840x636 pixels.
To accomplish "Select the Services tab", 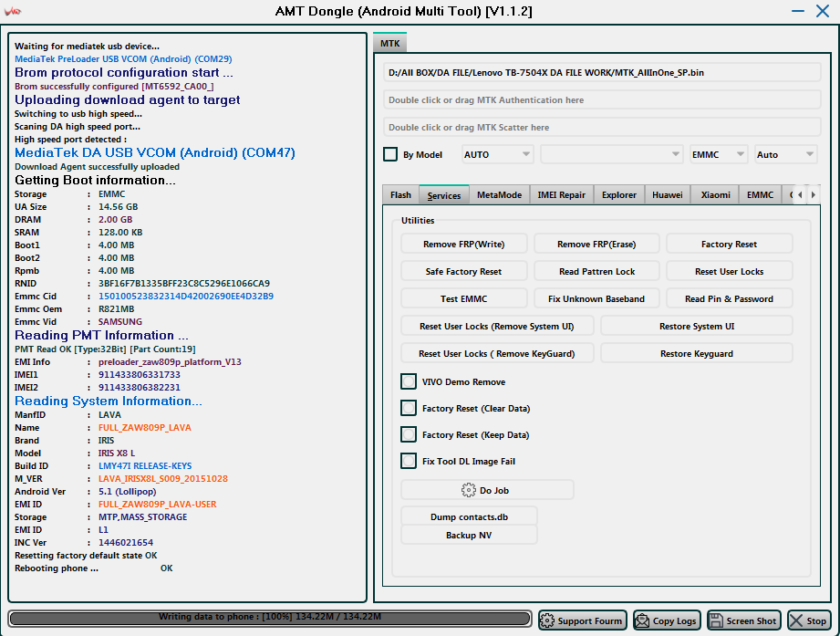I will point(444,195).
